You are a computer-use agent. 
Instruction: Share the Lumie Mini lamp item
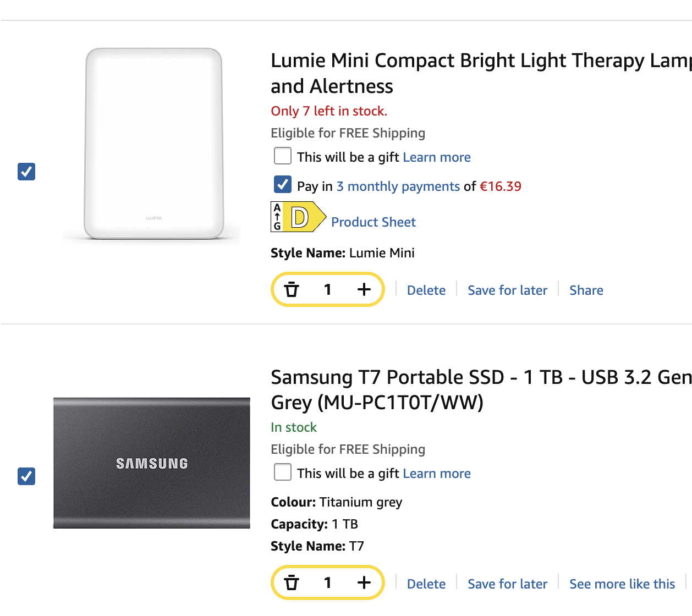(586, 290)
